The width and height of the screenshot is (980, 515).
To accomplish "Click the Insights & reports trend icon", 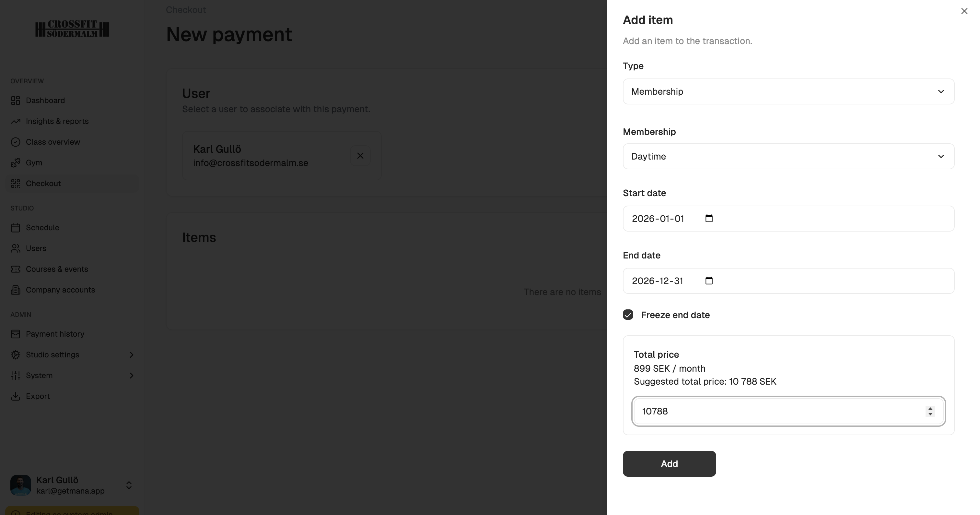I will coord(15,121).
